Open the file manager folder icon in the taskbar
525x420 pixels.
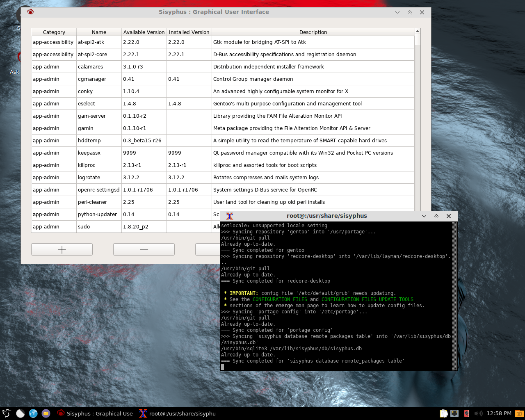(x=46, y=413)
